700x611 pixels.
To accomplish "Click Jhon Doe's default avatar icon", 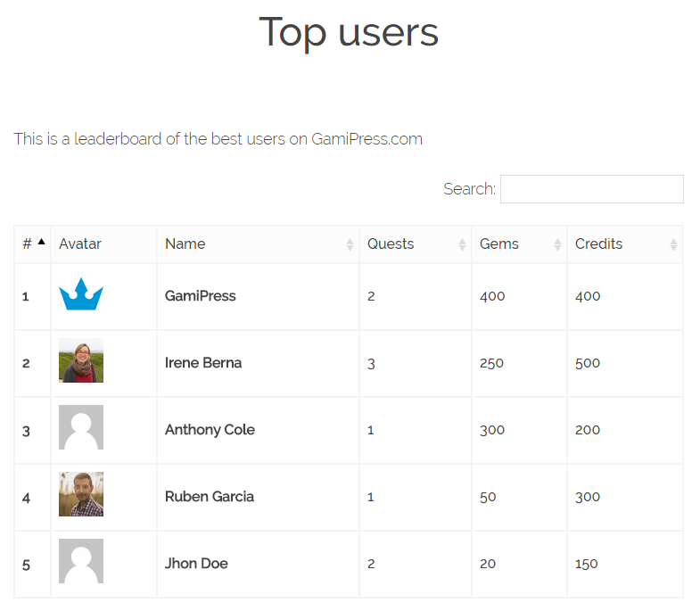I will coord(81,561).
